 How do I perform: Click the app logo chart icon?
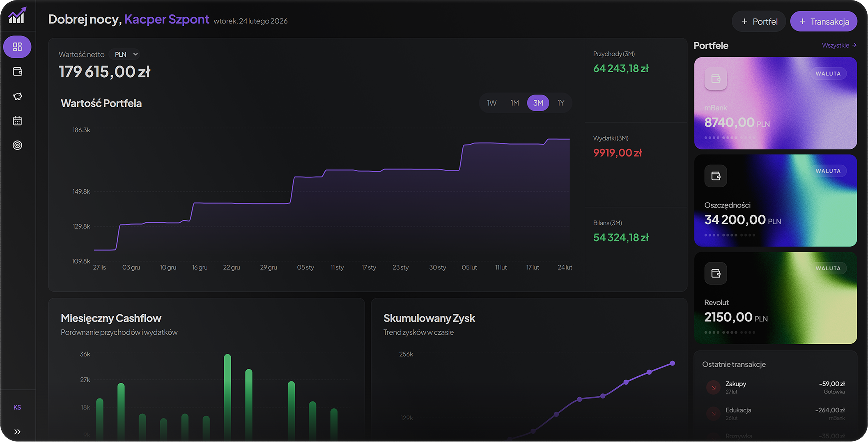(x=17, y=15)
